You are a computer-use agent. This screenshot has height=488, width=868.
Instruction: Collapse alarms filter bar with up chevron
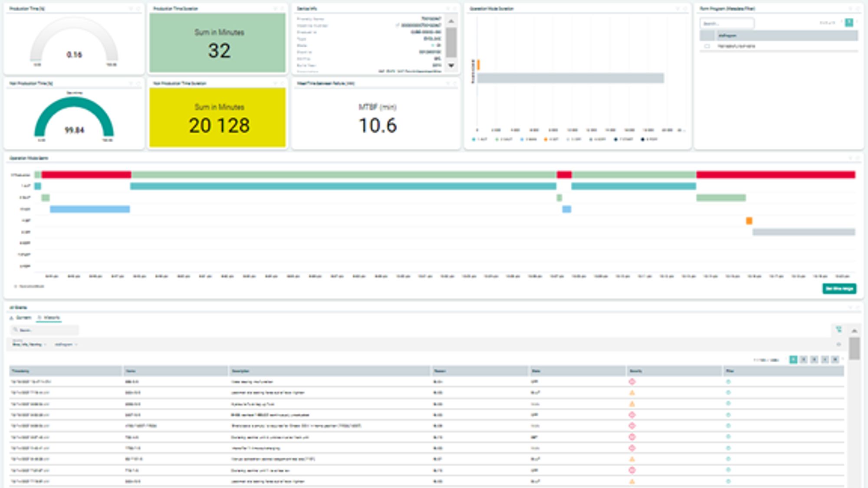854,331
